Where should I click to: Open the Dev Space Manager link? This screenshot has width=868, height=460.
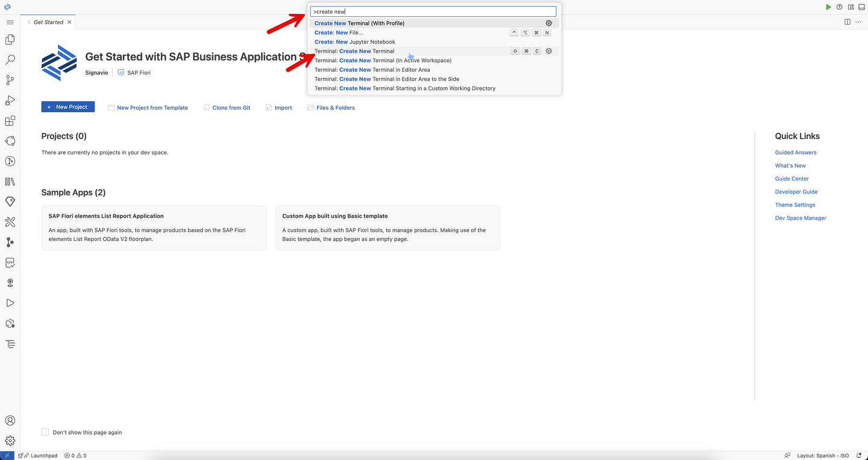click(800, 218)
